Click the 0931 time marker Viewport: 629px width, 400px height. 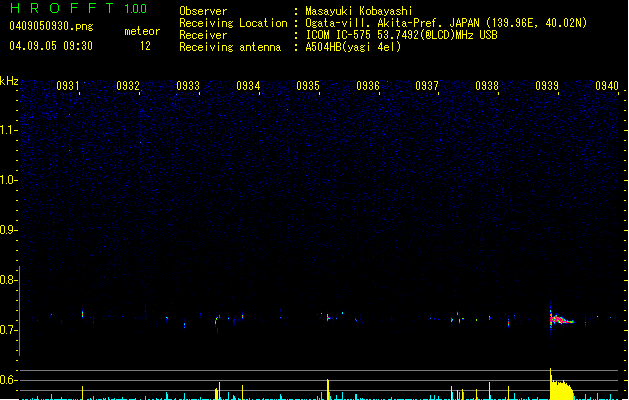click(68, 86)
